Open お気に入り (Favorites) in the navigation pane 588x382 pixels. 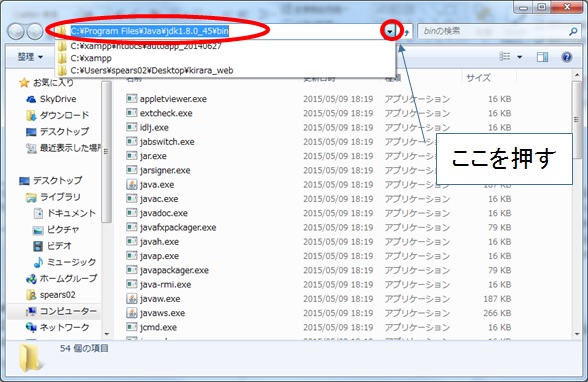click(46, 82)
